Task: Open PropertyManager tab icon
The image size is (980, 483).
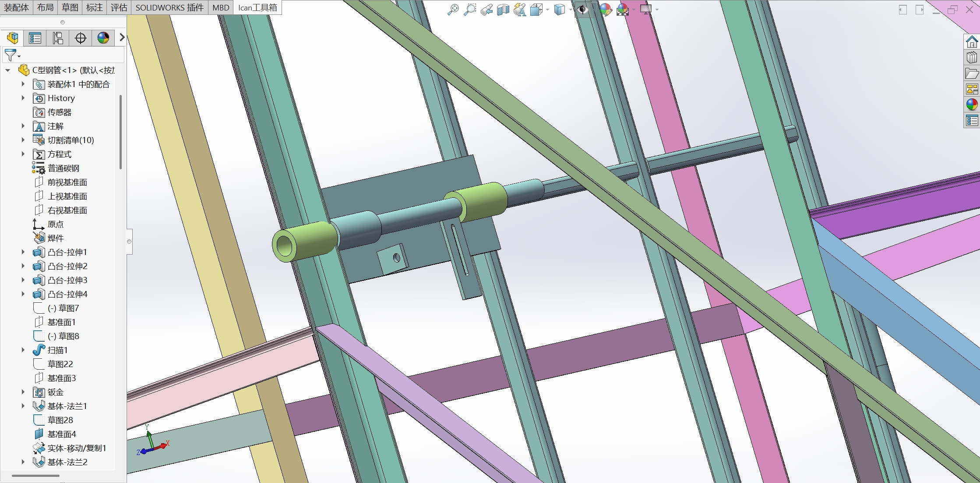Action: [35, 38]
